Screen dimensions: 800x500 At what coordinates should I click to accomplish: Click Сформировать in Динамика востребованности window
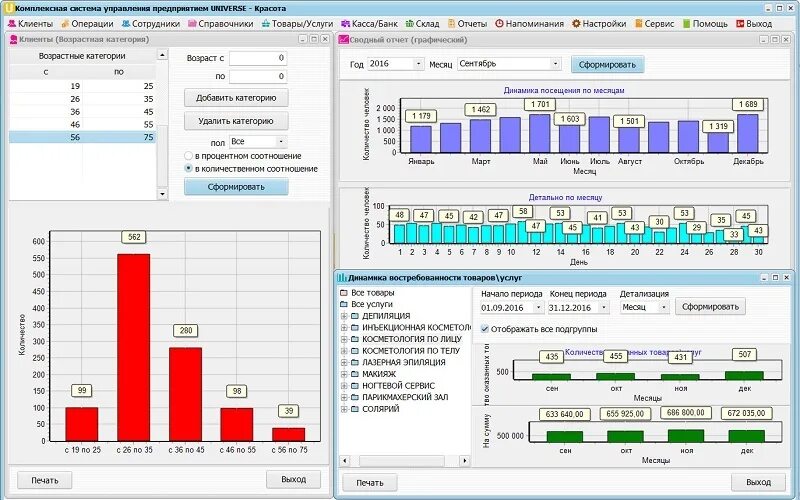[710, 307]
